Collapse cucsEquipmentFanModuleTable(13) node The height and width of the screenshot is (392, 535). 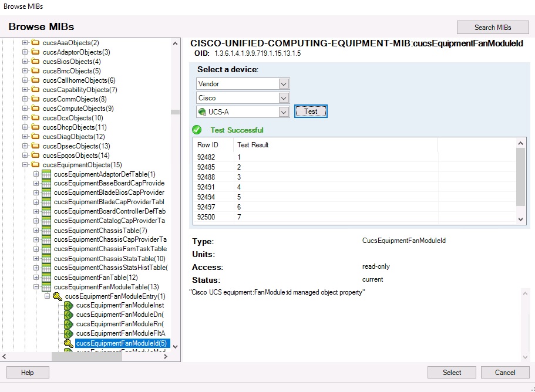[36, 287]
